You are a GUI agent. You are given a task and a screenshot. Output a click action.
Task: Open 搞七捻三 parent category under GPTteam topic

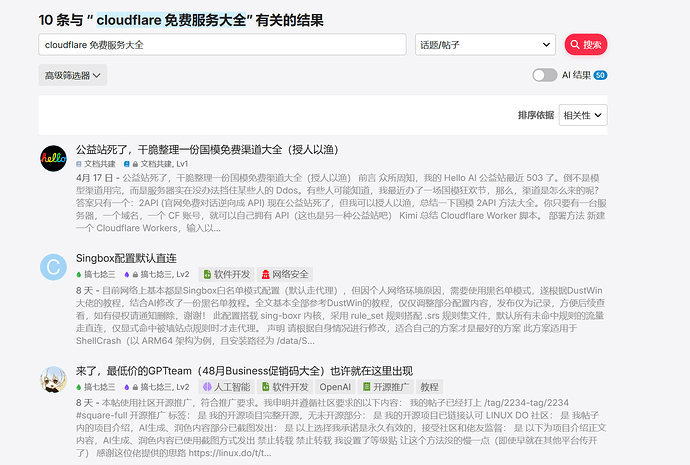tap(95, 387)
